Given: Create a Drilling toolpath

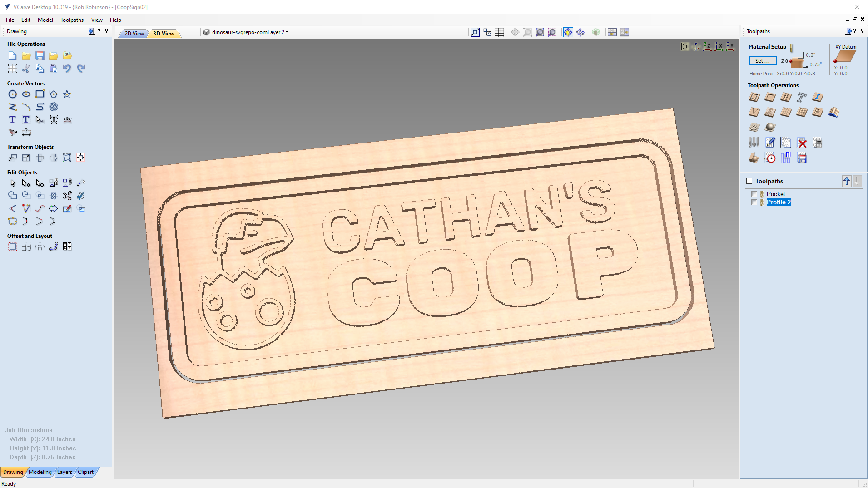Looking at the screenshot, I should [786, 97].
